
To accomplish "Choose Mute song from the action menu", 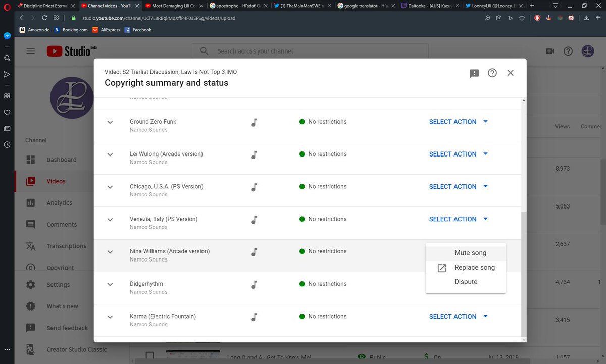I will point(466,253).
